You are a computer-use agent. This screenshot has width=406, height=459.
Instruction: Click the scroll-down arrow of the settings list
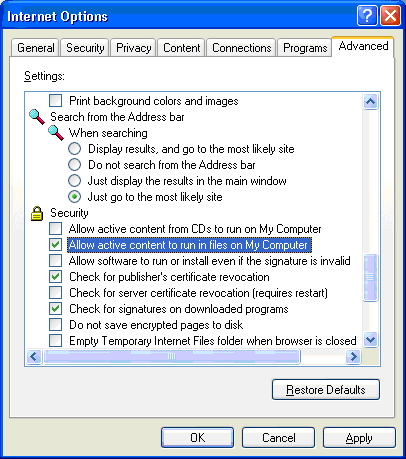tap(371, 340)
